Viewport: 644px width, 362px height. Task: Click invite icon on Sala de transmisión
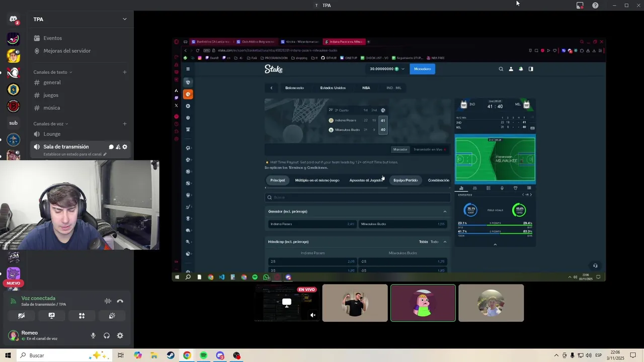coord(118,147)
